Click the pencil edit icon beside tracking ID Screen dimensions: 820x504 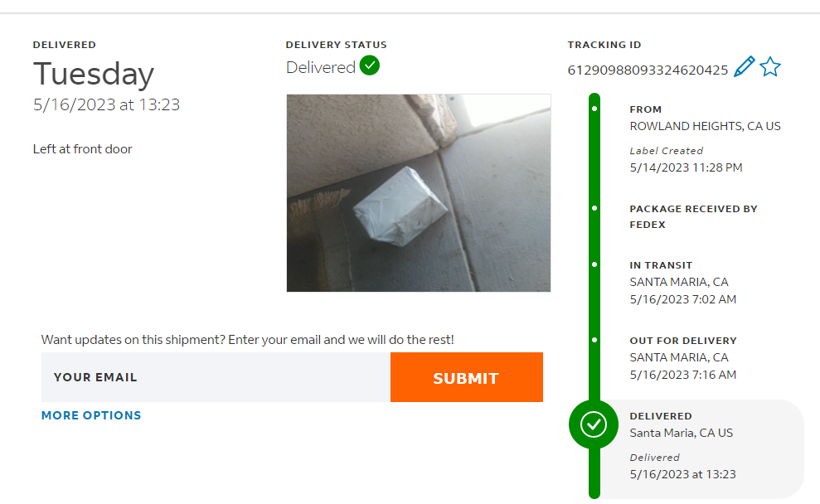745,67
